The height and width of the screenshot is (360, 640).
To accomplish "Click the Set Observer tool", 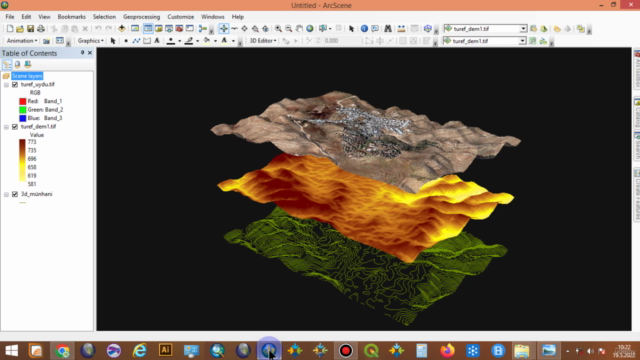I will pyautogui.click(x=266, y=29).
